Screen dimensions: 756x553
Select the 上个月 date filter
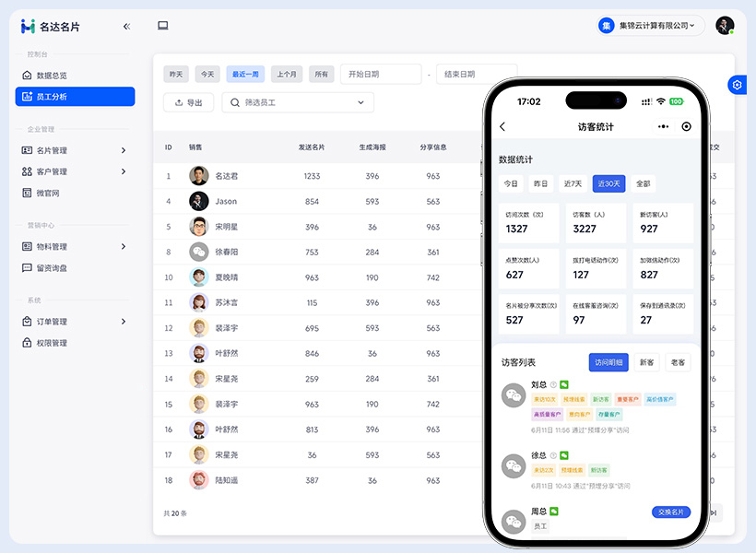(287, 75)
